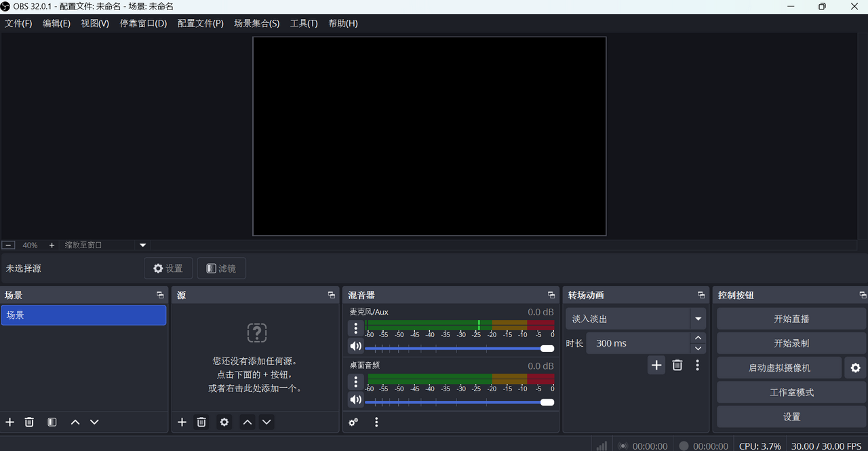Mute the 麦克风/Aux audio channel
Screen dimensions: 868x451
(x=355, y=346)
